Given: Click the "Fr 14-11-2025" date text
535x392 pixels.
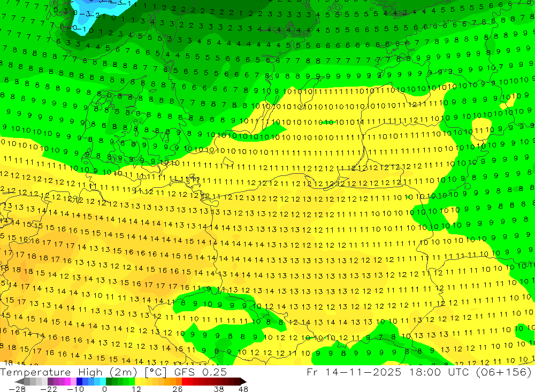Looking at the screenshot, I should pos(354,372).
